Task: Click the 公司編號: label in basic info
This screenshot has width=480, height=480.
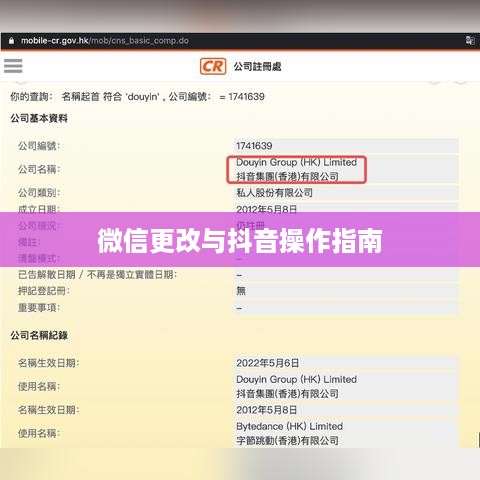Action: click(39, 146)
